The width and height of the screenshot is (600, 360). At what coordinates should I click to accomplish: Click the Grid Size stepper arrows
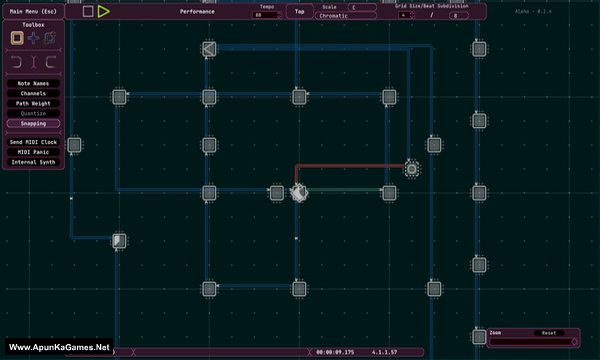click(412, 15)
